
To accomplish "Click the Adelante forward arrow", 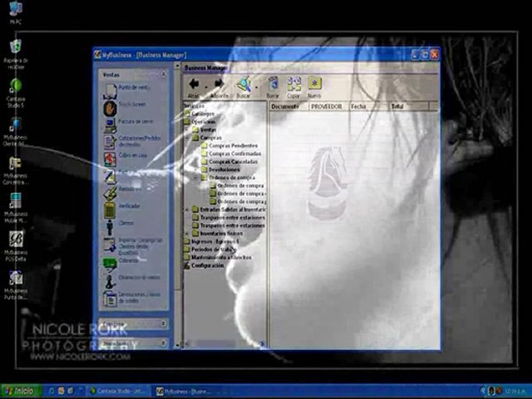I will tap(219, 88).
